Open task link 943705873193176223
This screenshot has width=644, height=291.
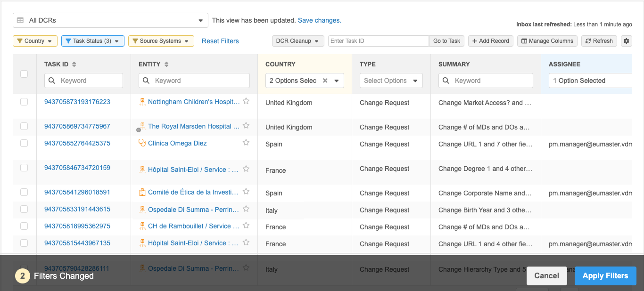(77, 102)
